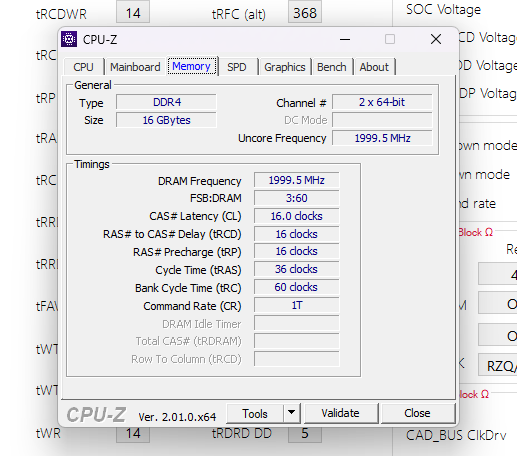Click the Command Rate 1T value
Viewport: 517px width, 456px height.
pos(296,305)
